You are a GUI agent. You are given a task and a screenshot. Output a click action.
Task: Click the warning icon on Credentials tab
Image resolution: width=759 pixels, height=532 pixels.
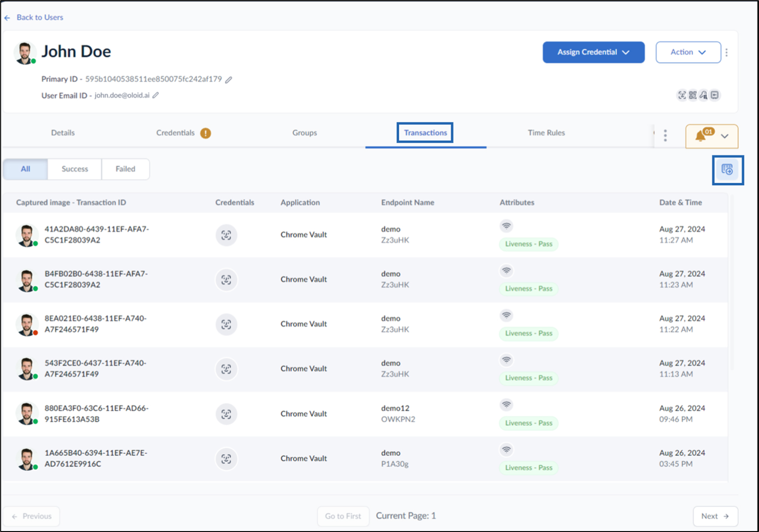coord(206,133)
